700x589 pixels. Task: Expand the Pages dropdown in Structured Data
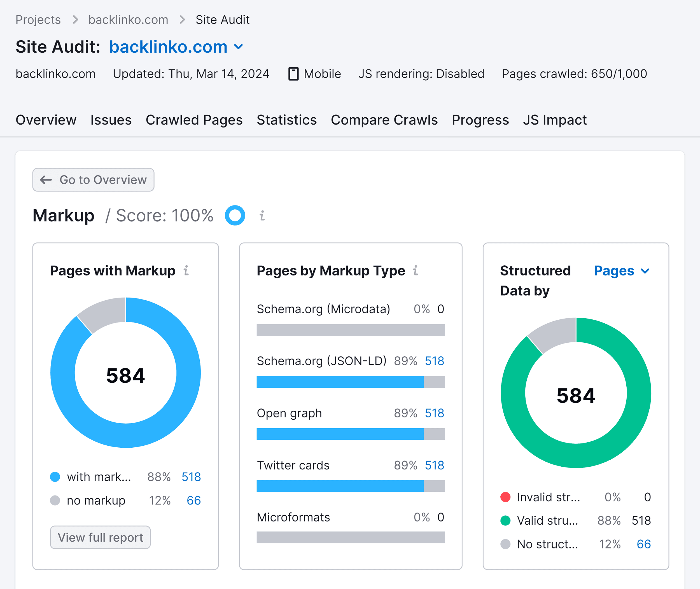[622, 271]
